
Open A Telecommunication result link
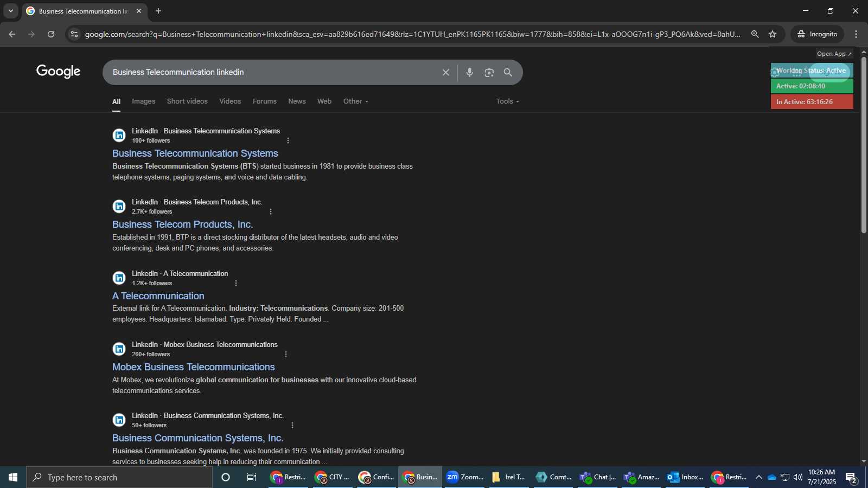point(158,296)
